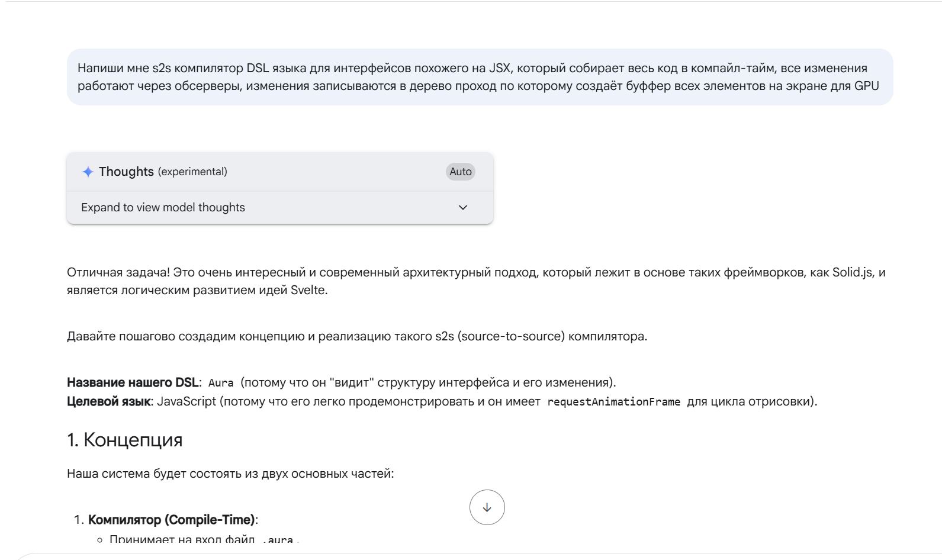Click the word 'Svelte' in the response
The image size is (942, 560).
pyautogui.click(x=308, y=290)
